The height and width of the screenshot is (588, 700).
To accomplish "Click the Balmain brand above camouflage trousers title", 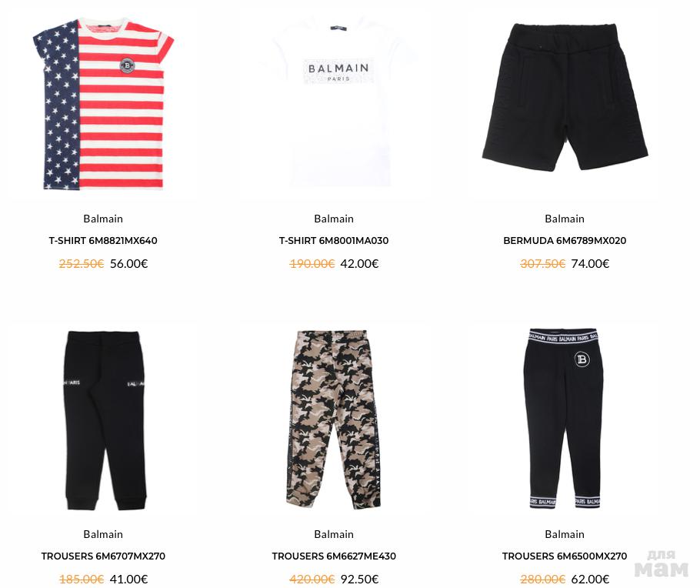I will click(334, 534).
